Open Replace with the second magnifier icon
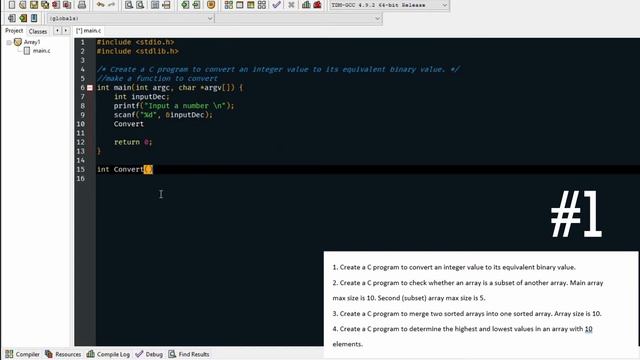The width and height of the screenshot is (640, 360). pos(140,5)
